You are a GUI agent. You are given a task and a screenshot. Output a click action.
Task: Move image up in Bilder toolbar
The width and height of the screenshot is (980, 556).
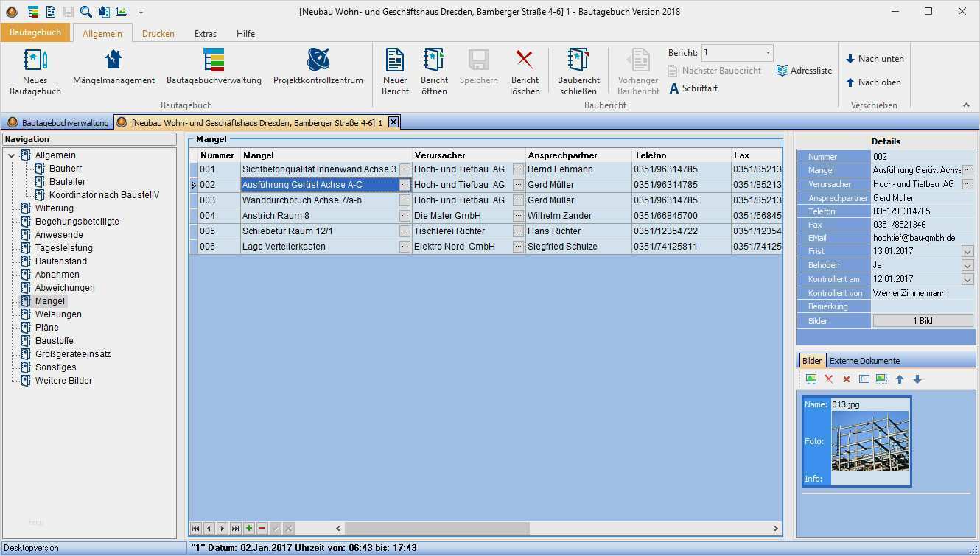899,379
